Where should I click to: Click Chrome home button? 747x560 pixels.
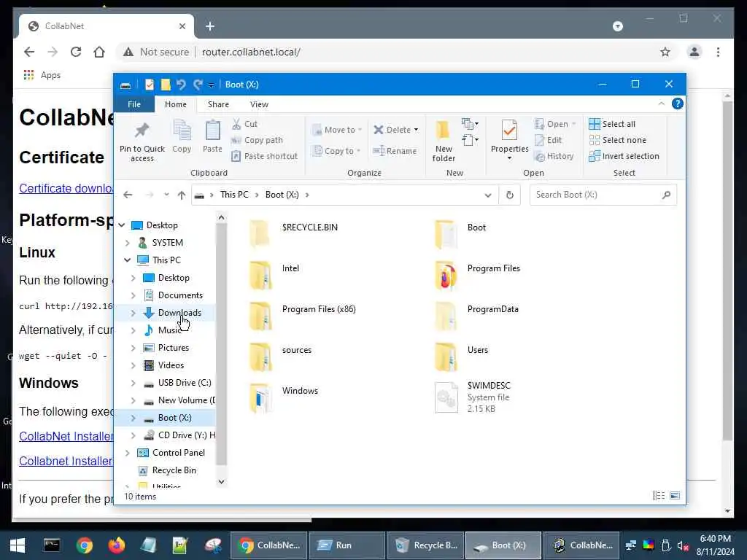pyautogui.click(x=99, y=52)
